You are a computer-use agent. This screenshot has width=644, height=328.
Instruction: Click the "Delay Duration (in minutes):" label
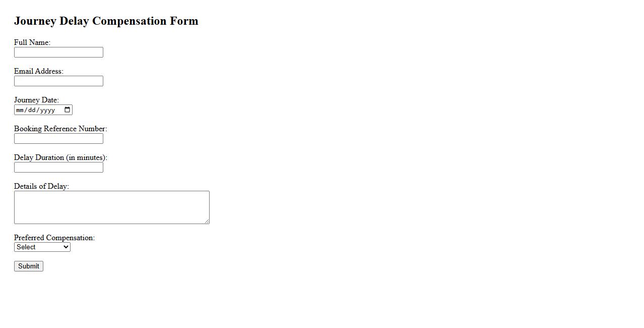[60, 157]
